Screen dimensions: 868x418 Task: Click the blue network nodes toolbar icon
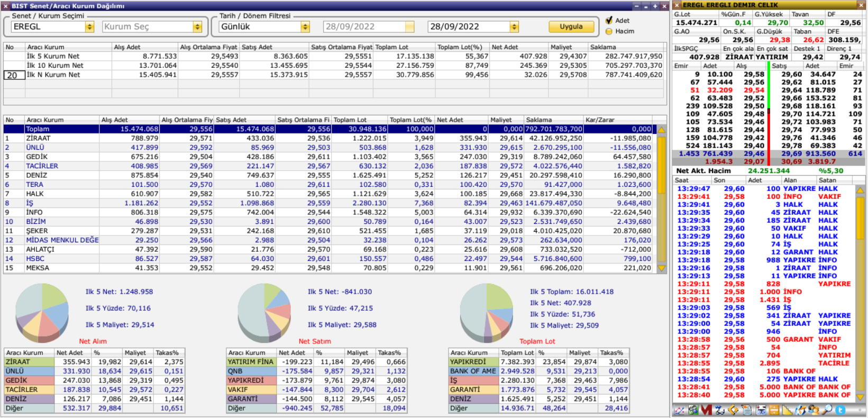[720, 410]
